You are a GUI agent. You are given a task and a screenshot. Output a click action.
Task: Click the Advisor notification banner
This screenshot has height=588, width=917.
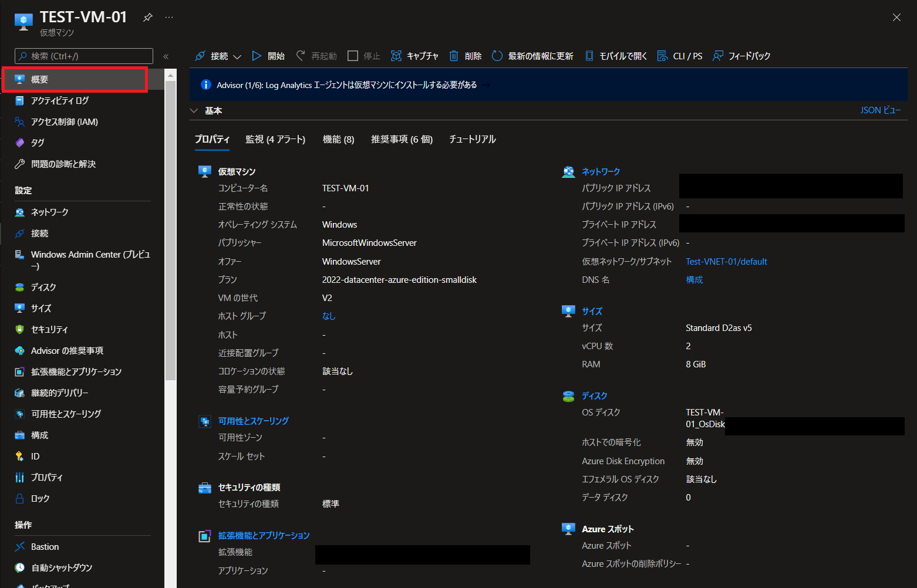[x=548, y=85]
